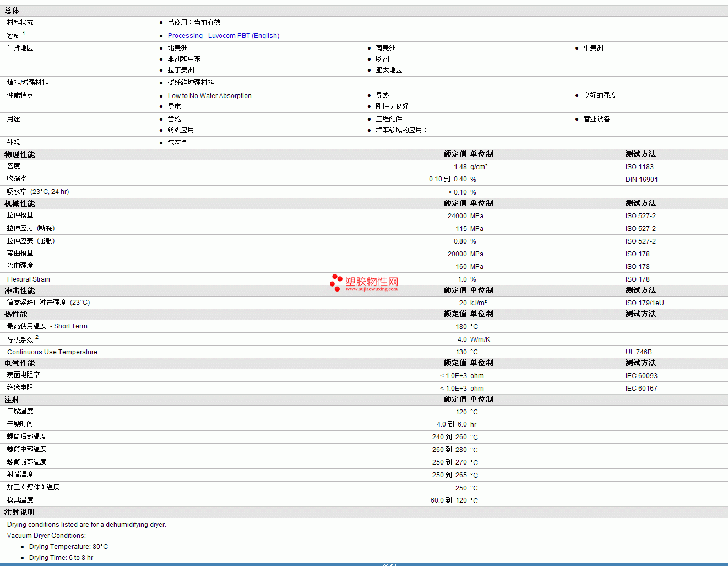
Task: Click the 良好的强度 feature text
Action: click(x=600, y=95)
